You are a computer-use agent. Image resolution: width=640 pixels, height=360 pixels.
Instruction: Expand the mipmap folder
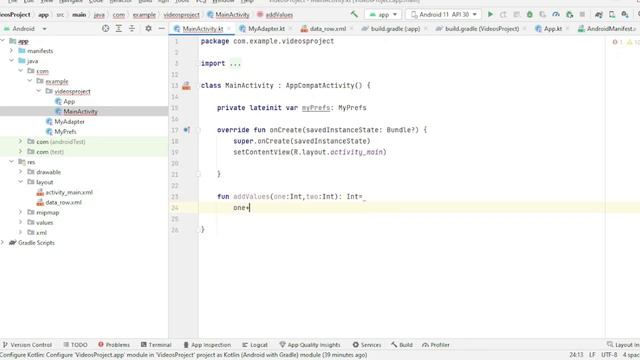[20, 212]
